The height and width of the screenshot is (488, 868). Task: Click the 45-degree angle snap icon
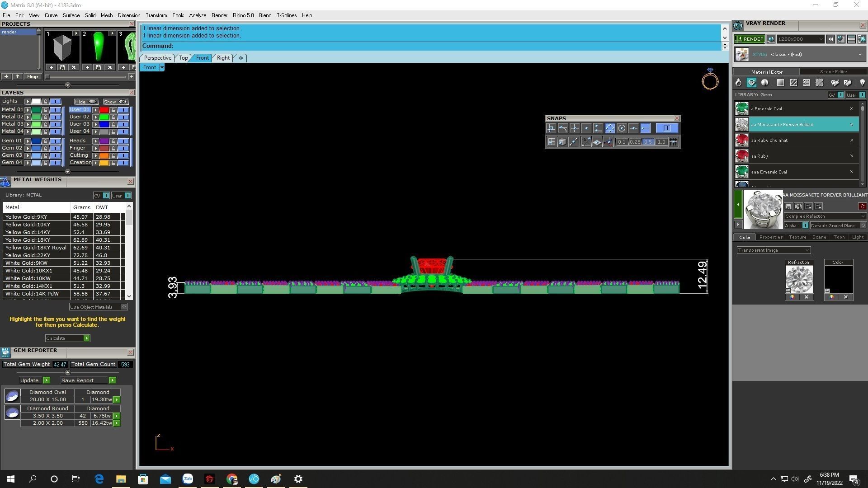585,142
